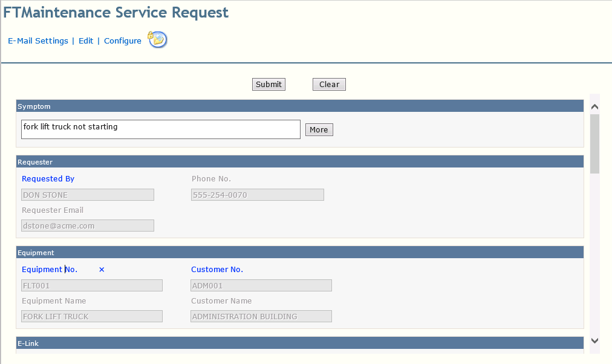Viewport: 612px width, 364px height.
Task: Open the Customer No. lookup link
Action: (217, 269)
